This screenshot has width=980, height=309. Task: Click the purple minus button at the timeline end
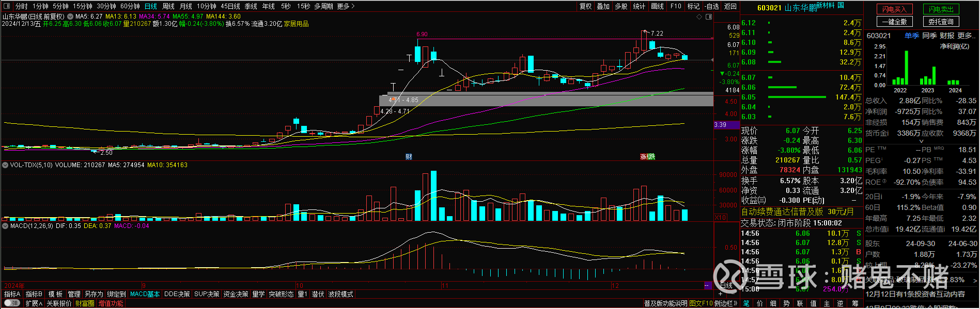point(707,285)
